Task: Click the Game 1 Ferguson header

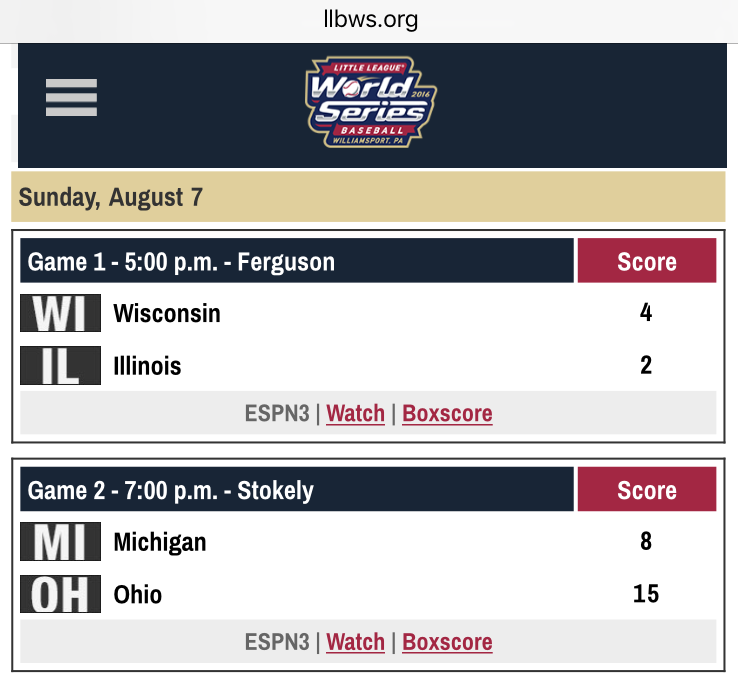Action: 297,260
